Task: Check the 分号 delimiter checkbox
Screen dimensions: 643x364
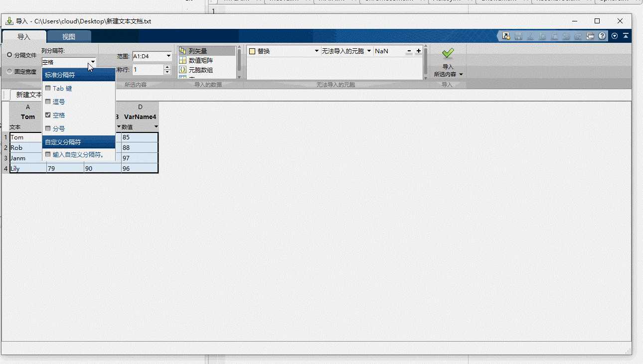Action: tap(48, 128)
